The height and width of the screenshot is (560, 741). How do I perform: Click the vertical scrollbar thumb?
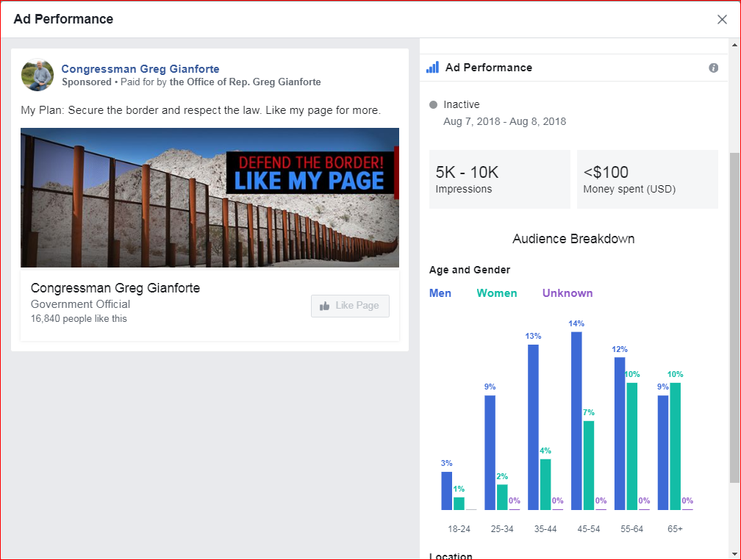tap(734, 317)
